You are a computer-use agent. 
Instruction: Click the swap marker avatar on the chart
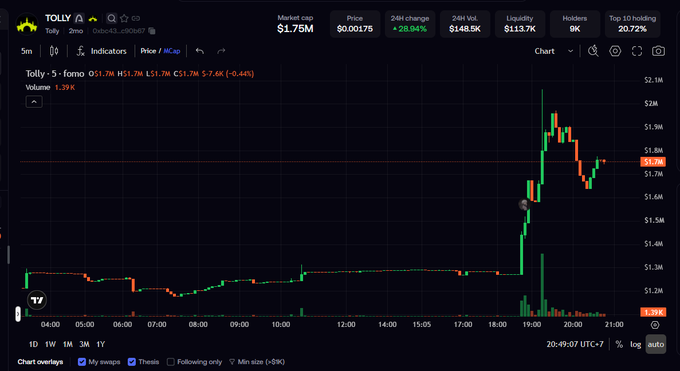(x=524, y=204)
